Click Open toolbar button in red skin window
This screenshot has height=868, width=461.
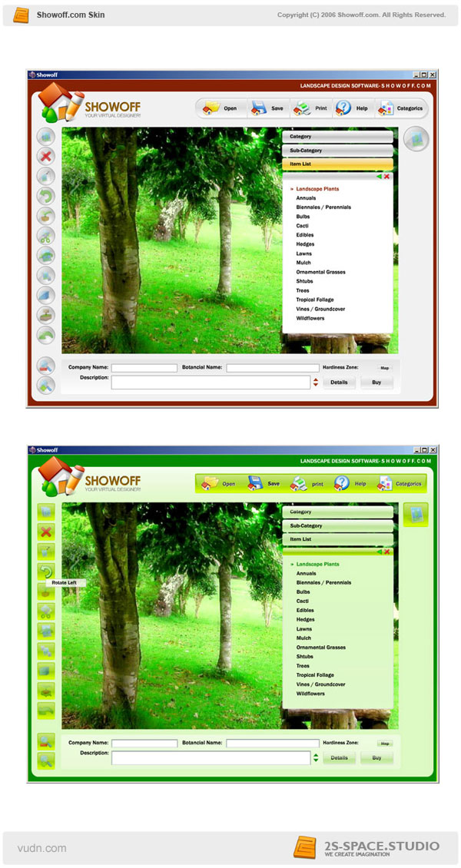221,108
